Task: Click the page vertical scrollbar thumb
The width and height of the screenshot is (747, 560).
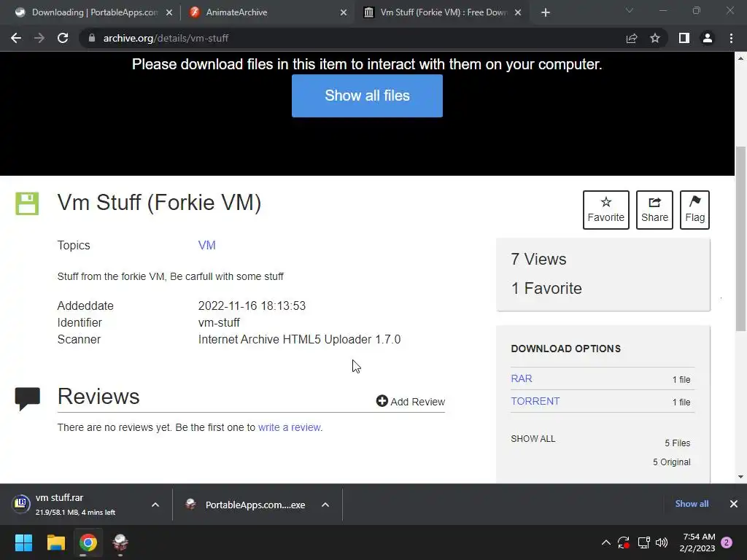Action: pyautogui.click(x=740, y=238)
